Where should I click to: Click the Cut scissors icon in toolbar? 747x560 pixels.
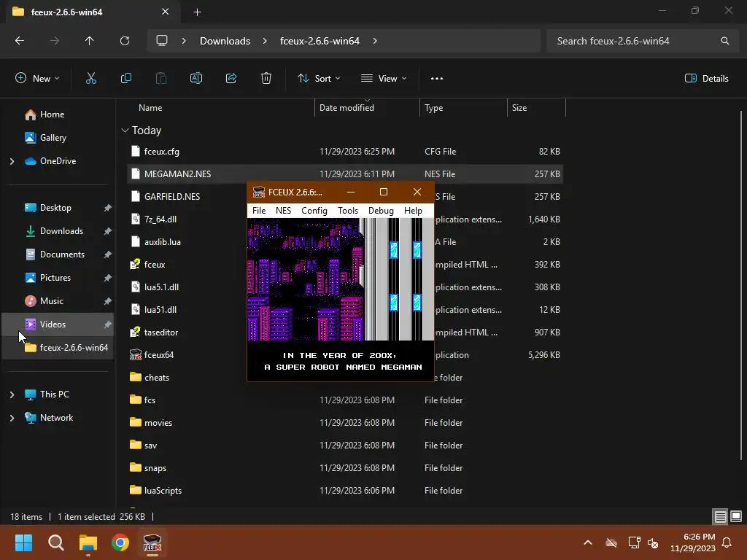tap(90, 79)
